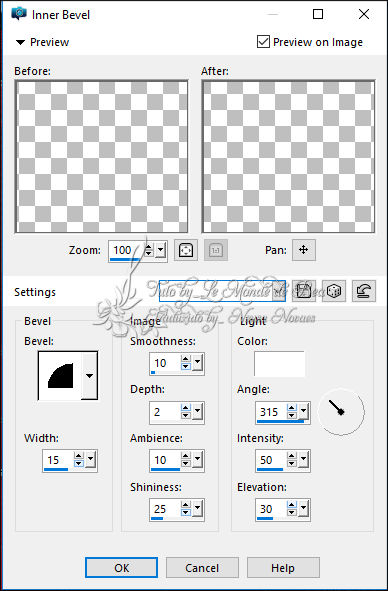Image resolution: width=388 pixels, height=591 pixels.
Task: Toggle the Preview on Image checkbox
Action: pos(263,42)
